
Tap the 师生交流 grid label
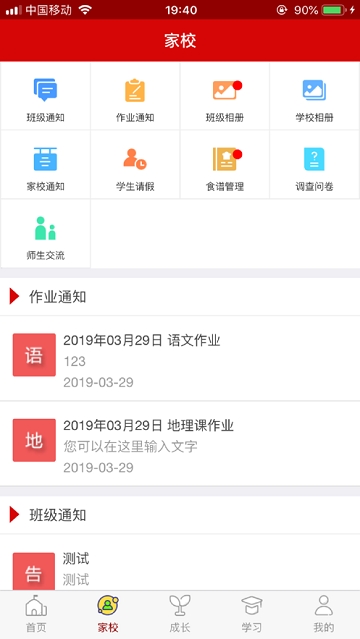(45, 256)
